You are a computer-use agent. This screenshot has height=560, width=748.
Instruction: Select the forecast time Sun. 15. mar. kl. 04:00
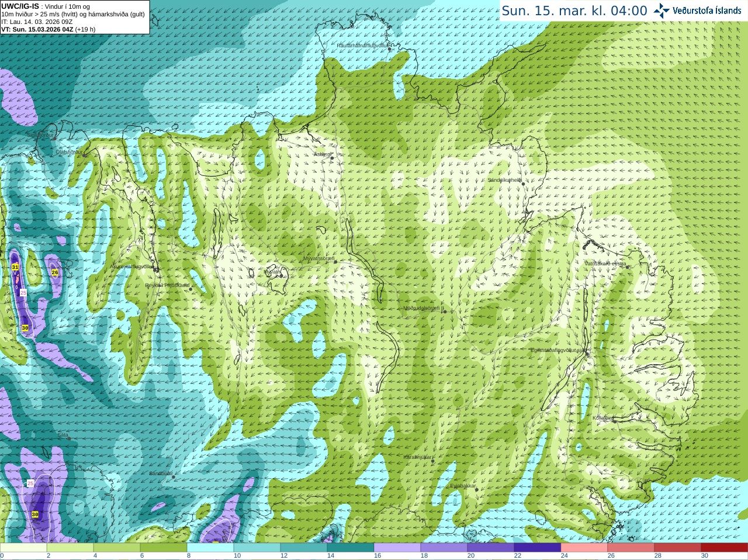(574, 11)
